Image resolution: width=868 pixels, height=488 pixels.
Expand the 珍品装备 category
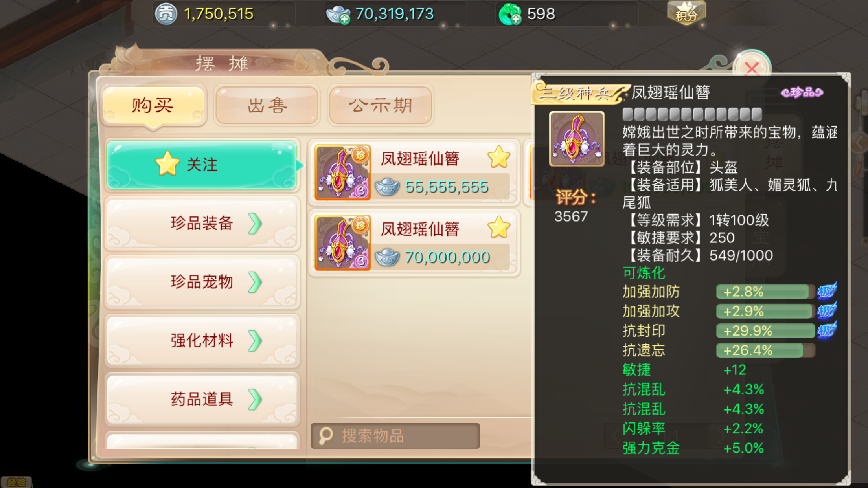pyautogui.click(x=202, y=224)
